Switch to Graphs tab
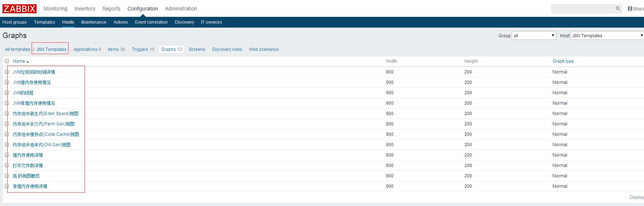Screen dimensions: 644x206 click(172, 49)
